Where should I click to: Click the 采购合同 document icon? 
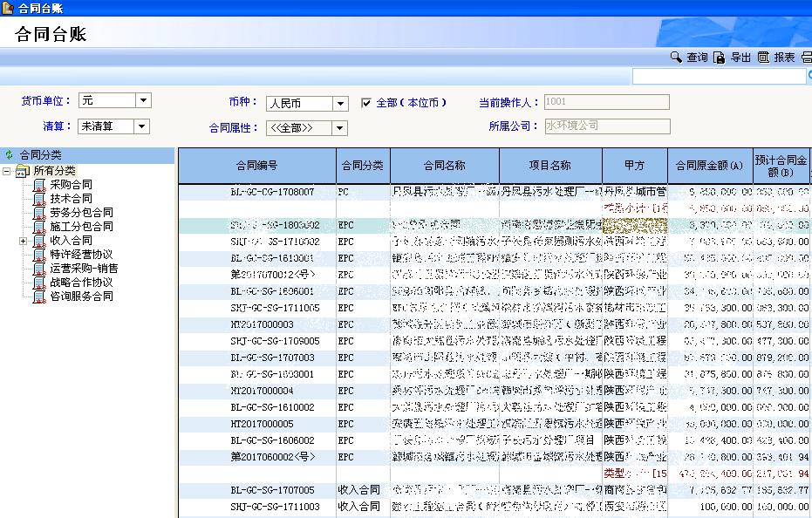(38, 185)
